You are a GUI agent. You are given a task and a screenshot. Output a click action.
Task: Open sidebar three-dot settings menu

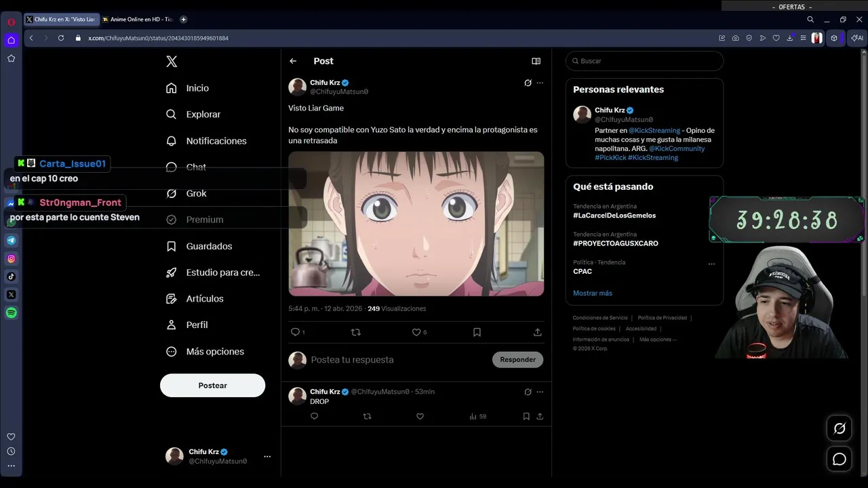[11, 466]
